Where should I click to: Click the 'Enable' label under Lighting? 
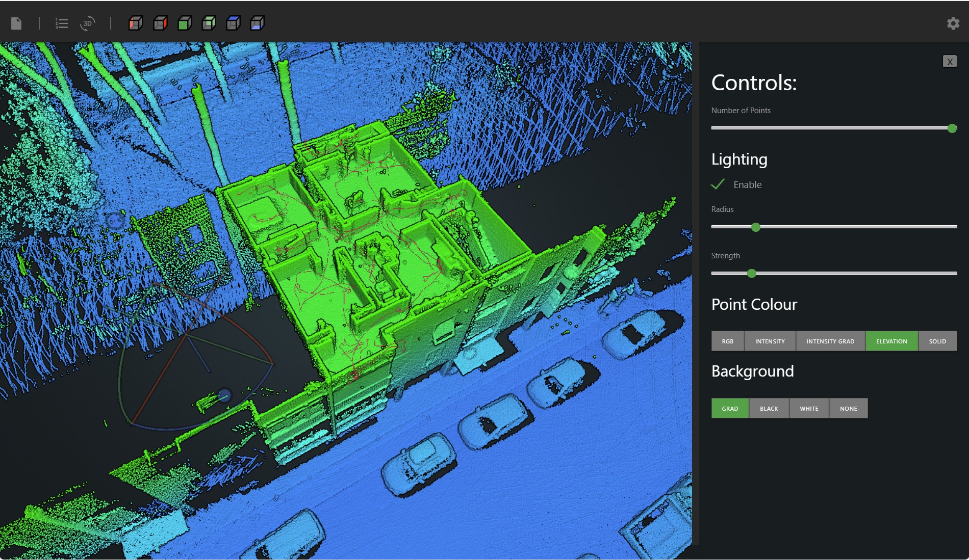point(748,185)
